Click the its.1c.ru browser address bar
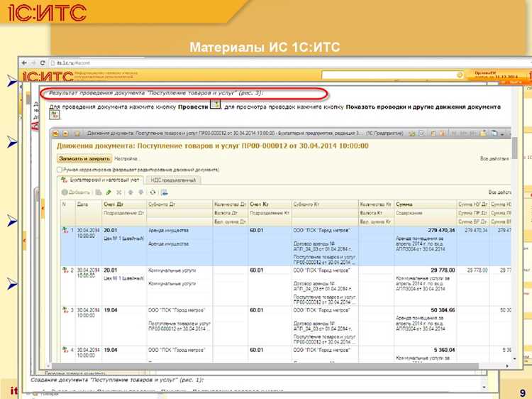The width and height of the screenshot is (532, 399). [x=289, y=63]
